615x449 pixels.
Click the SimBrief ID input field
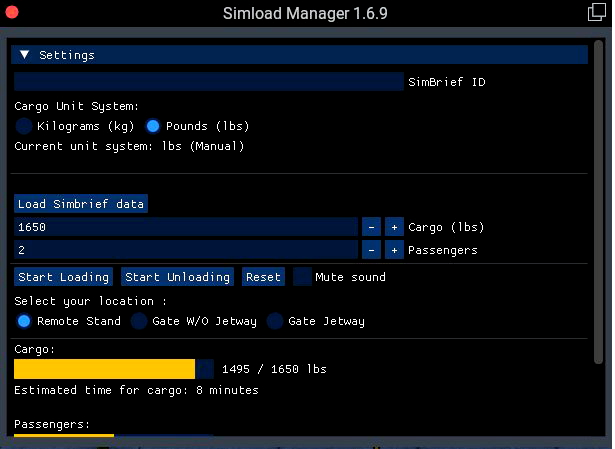pyautogui.click(x=209, y=82)
